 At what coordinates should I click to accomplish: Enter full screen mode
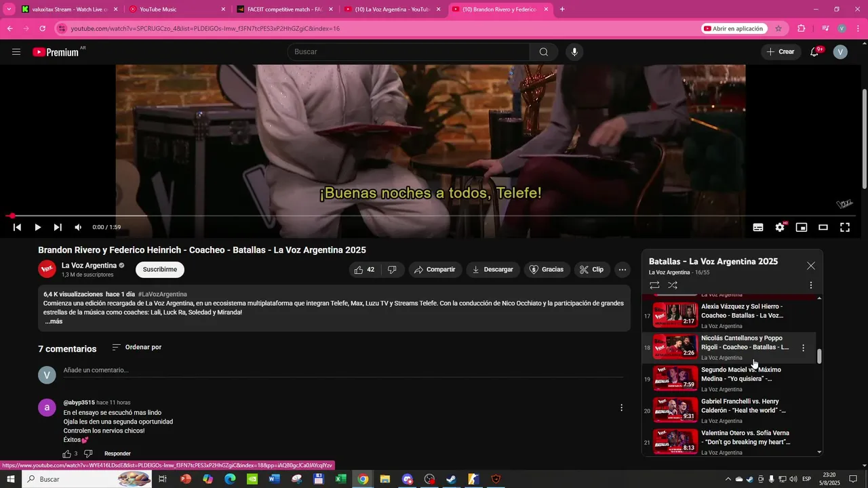pyautogui.click(x=845, y=228)
